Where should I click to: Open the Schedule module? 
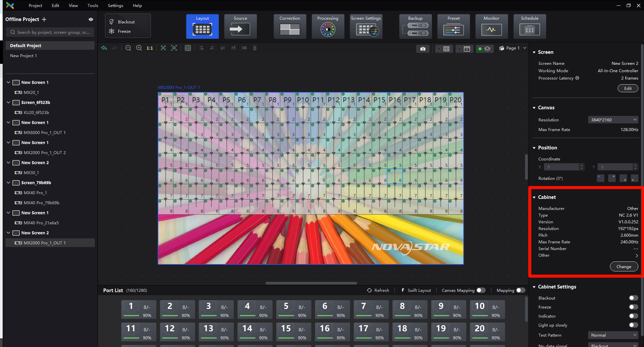(x=529, y=26)
